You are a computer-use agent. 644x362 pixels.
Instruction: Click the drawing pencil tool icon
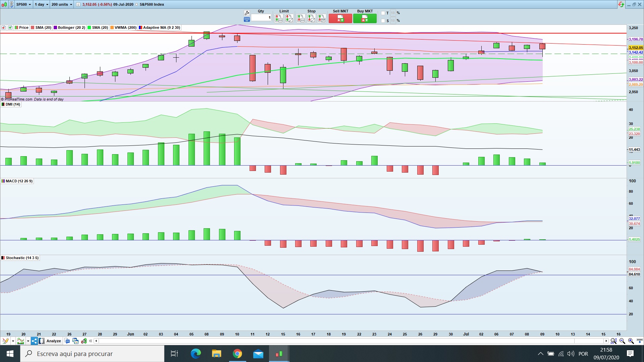click(5, 341)
